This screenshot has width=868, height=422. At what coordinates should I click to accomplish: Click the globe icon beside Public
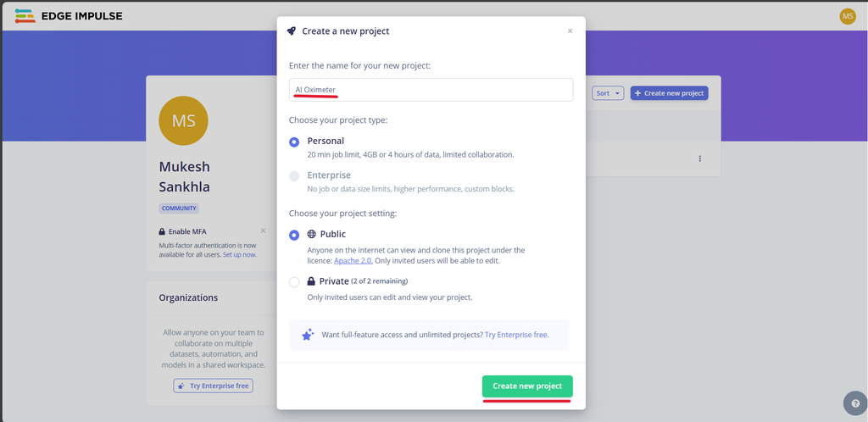312,234
